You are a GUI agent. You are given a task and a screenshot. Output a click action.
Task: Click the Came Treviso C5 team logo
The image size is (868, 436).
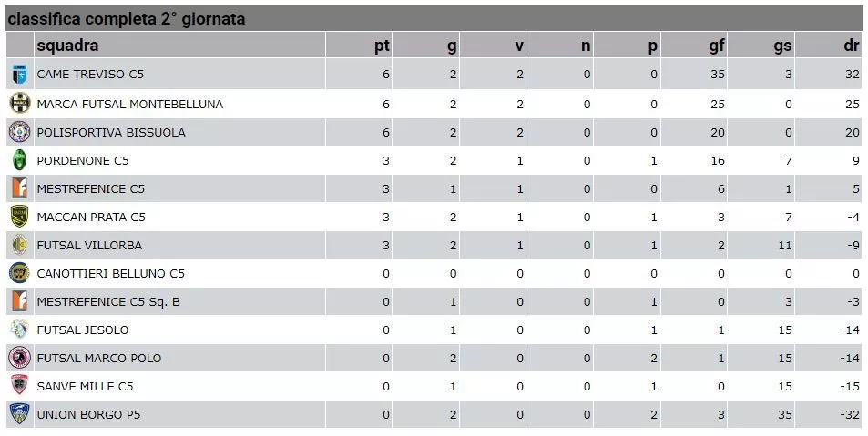click(x=19, y=74)
